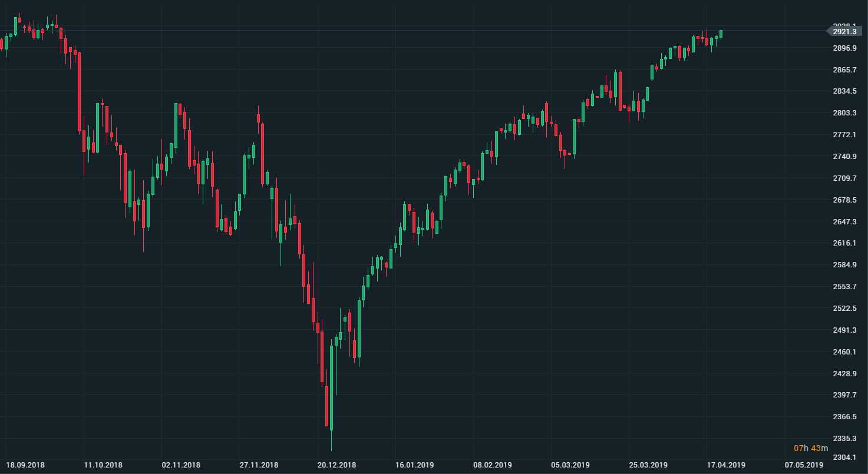Image resolution: width=868 pixels, height=474 pixels.
Task: Click the 2709.7 price scale value
Action: click(845, 178)
